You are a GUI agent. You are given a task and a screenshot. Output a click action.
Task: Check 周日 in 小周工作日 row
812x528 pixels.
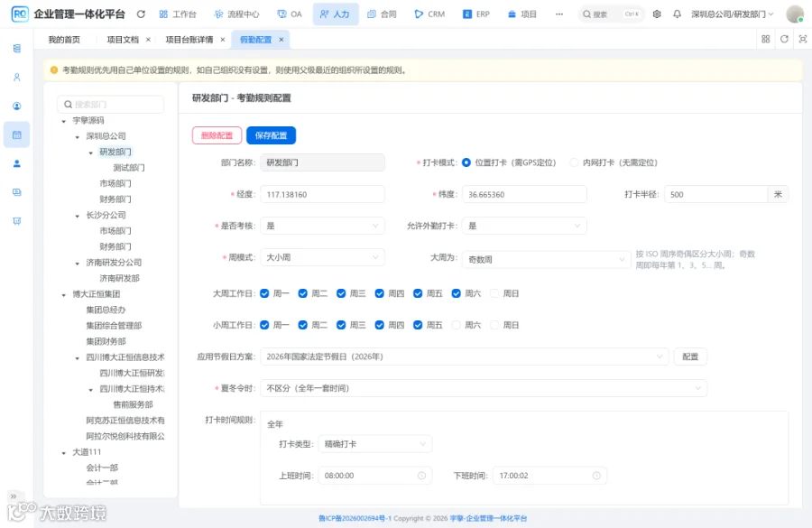[494, 325]
